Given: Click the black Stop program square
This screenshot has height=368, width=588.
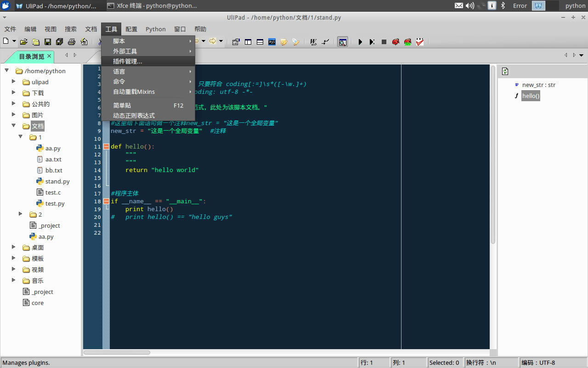Looking at the screenshot, I should pos(384,42).
